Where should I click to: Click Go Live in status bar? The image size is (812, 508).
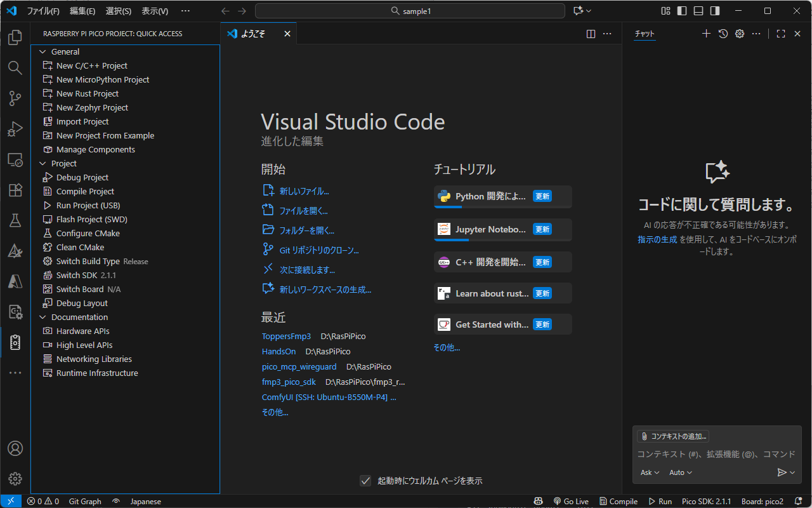coord(571,501)
